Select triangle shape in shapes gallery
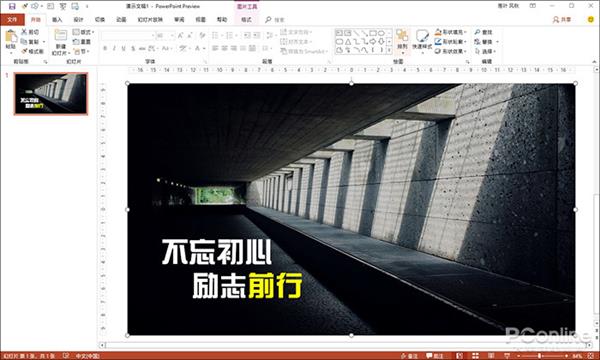 click(x=348, y=41)
